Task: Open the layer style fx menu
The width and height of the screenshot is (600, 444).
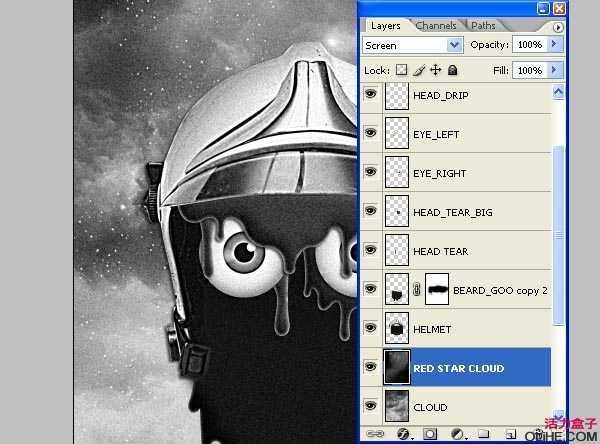Action: click(x=401, y=435)
